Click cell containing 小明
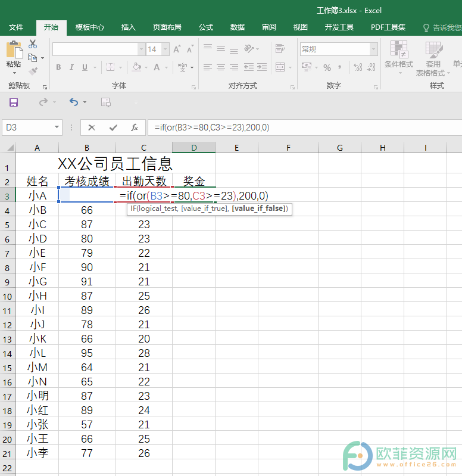 38,396
